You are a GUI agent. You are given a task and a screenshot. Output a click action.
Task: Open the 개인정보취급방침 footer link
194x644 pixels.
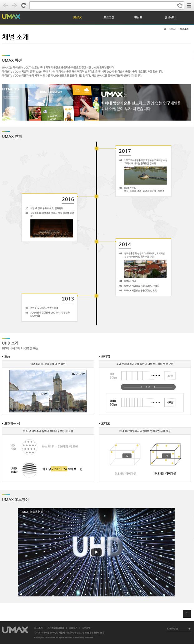click(56, 628)
